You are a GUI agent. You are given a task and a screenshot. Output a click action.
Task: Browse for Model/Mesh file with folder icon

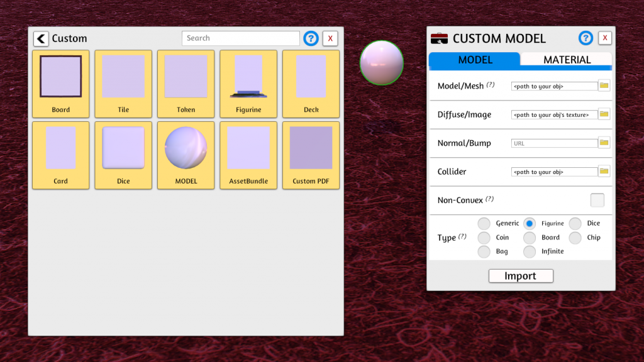(x=604, y=85)
